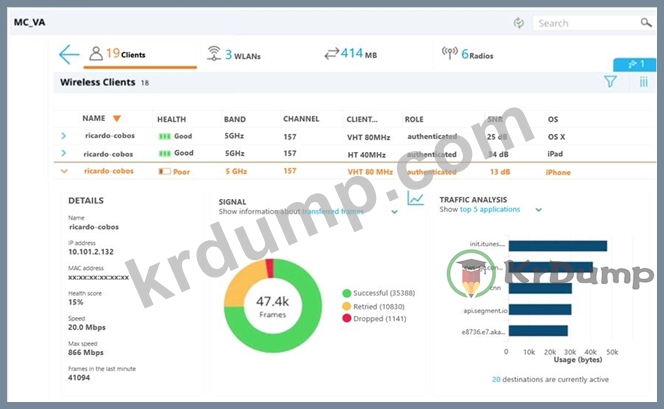Click the yellow Retried legend dot
This screenshot has height=409, width=664.
346,306
